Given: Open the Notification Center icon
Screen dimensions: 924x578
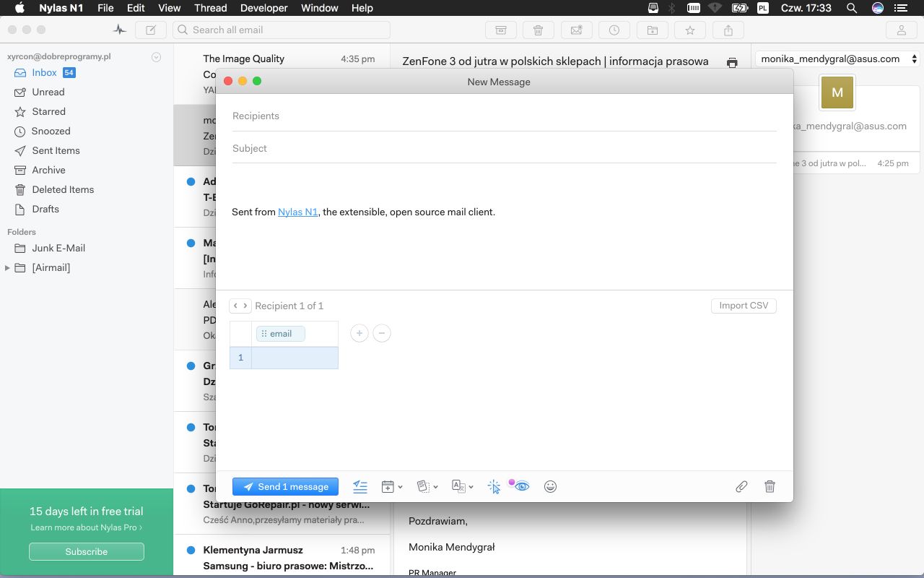Looking at the screenshot, I should [x=902, y=8].
